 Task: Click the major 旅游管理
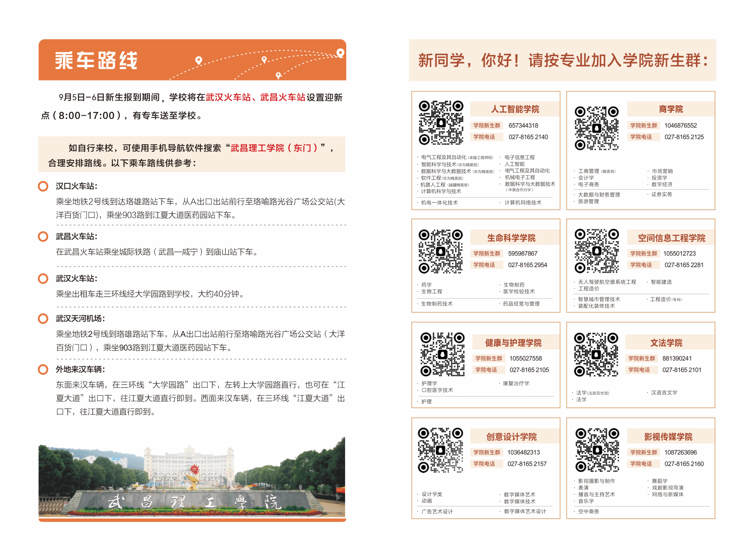[588, 201]
